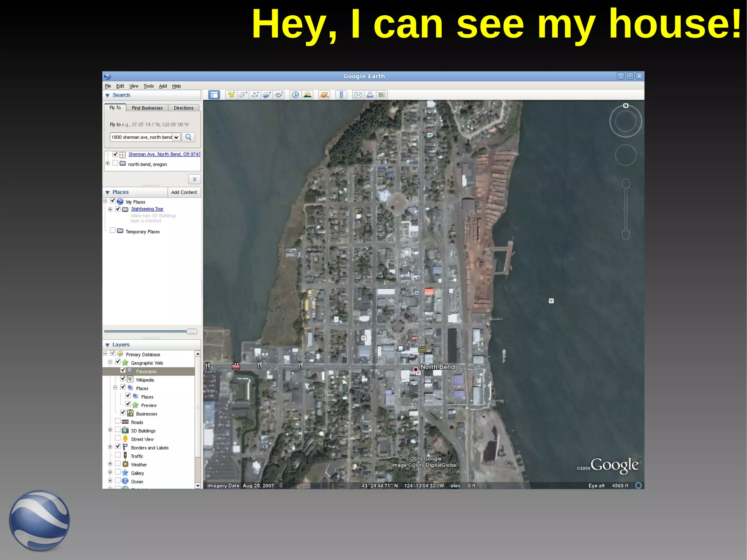Toggle the sidebar panel button
747x560 pixels.
point(214,95)
